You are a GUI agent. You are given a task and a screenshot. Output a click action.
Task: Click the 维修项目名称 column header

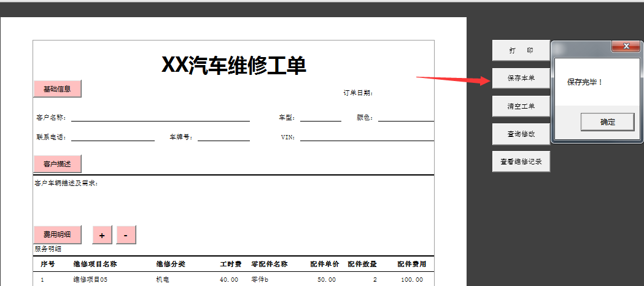pyautogui.click(x=95, y=264)
